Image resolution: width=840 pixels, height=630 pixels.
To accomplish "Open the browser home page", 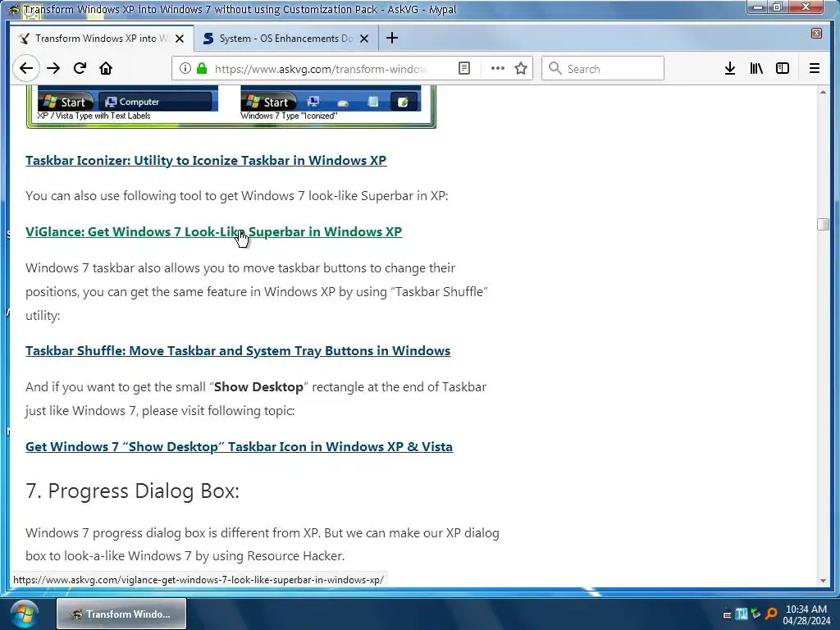I will pyautogui.click(x=106, y=68).
